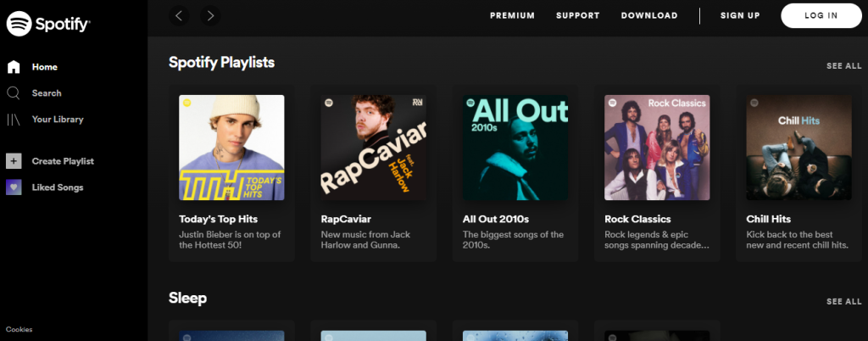Open the Premium menu item
Screen dimensions: 868x341
(512, 15)
